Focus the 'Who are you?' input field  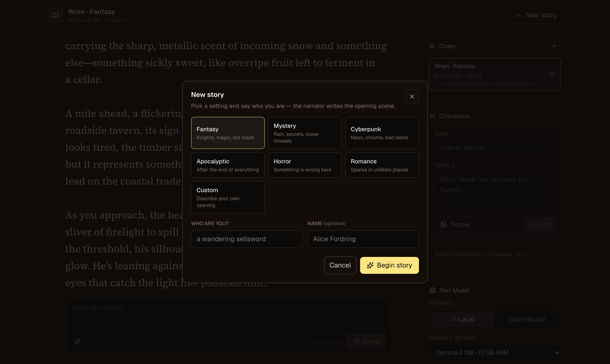[x=247, y=239]
